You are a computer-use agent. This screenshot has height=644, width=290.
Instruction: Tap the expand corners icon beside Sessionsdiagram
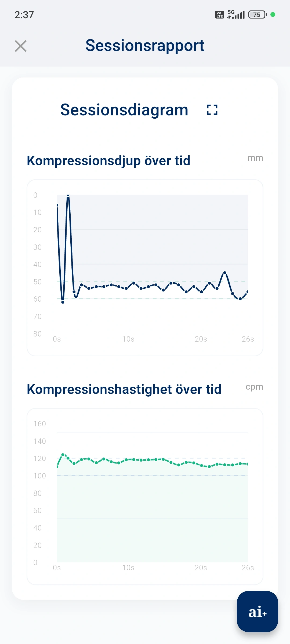(x=212, y=110)
